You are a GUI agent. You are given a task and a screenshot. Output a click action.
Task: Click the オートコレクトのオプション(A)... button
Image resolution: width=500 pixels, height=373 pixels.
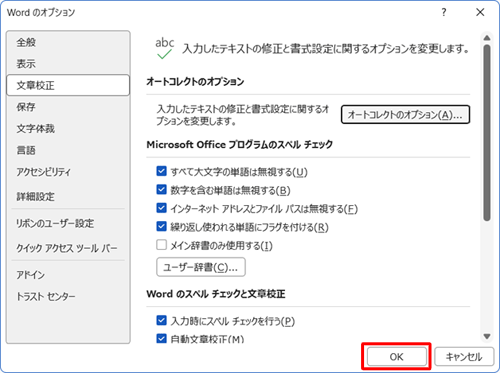tap(405, 115)
